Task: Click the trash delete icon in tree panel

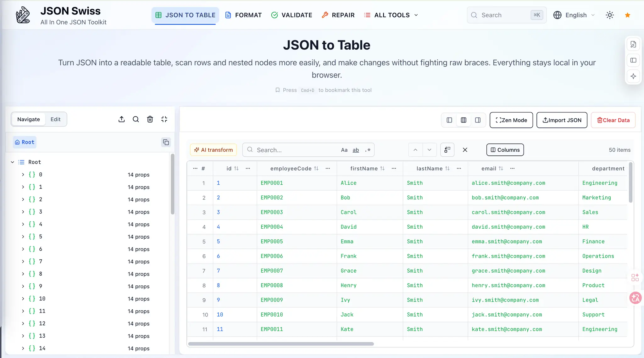Action: pos(150,119)
